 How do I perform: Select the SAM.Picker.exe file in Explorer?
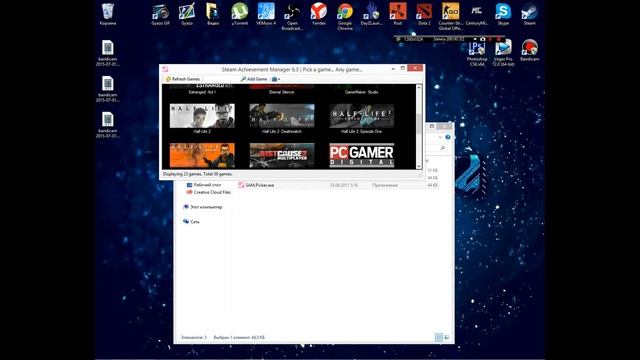338,185
